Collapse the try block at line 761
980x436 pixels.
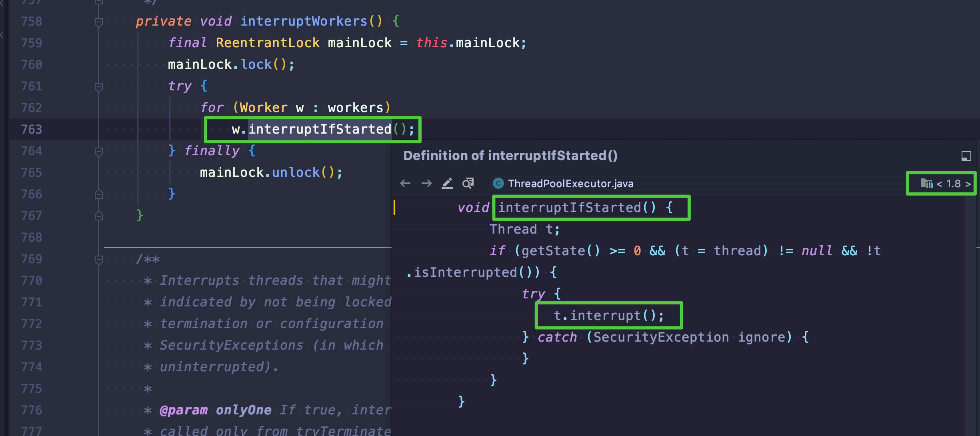(x=99, y=87)
